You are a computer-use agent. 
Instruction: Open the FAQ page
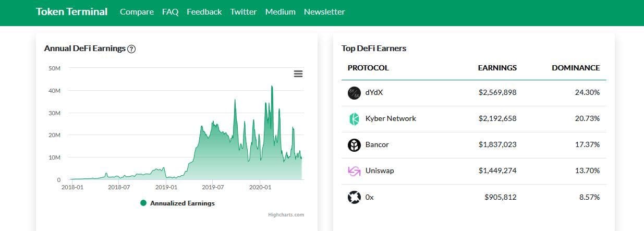click(x=170, y=11)
